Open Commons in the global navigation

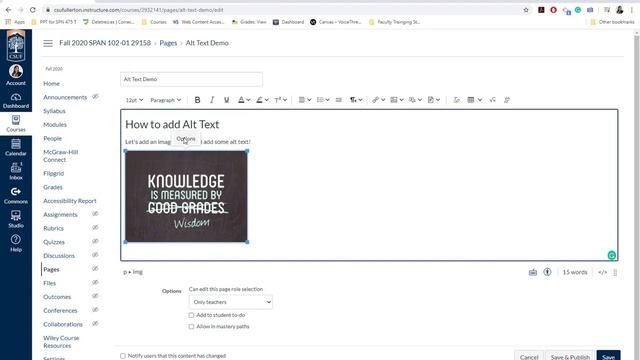click(16, 196)
